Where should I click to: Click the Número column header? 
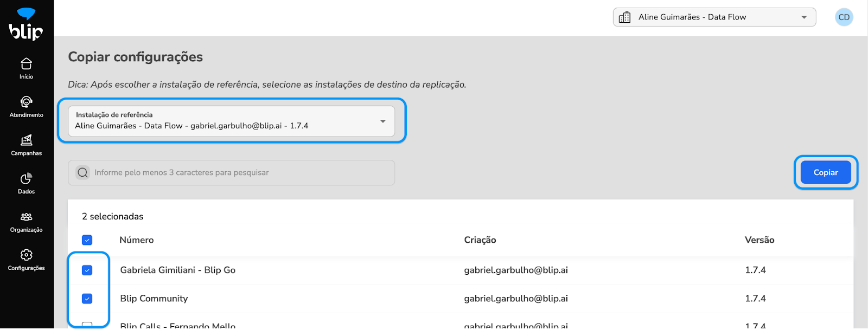(x=137, y=240)
